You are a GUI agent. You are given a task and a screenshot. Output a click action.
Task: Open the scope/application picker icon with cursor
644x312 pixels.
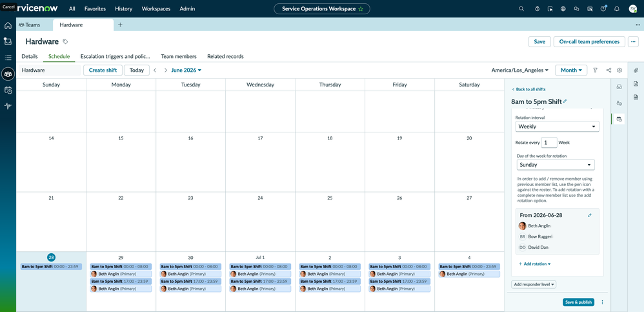click(x=550, y=8)
